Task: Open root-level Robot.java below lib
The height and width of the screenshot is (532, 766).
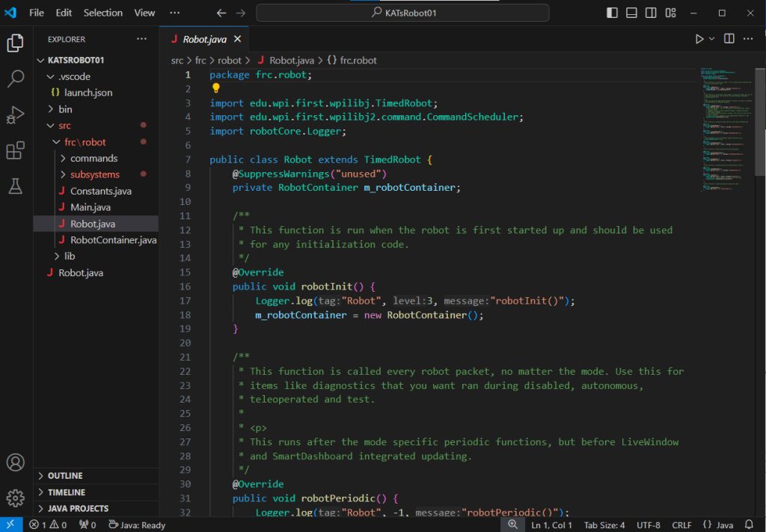Action: point(96,272)
